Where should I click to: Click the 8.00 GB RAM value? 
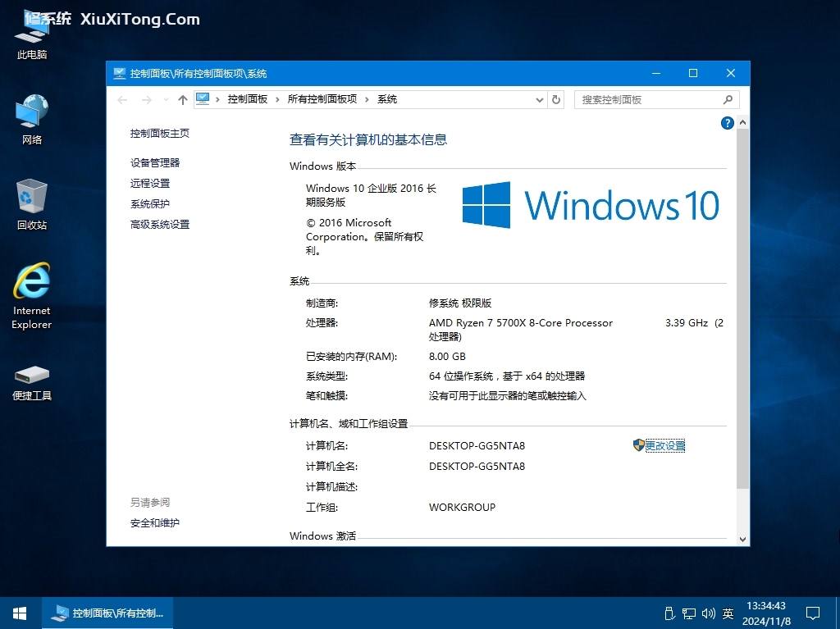[447, 356]
